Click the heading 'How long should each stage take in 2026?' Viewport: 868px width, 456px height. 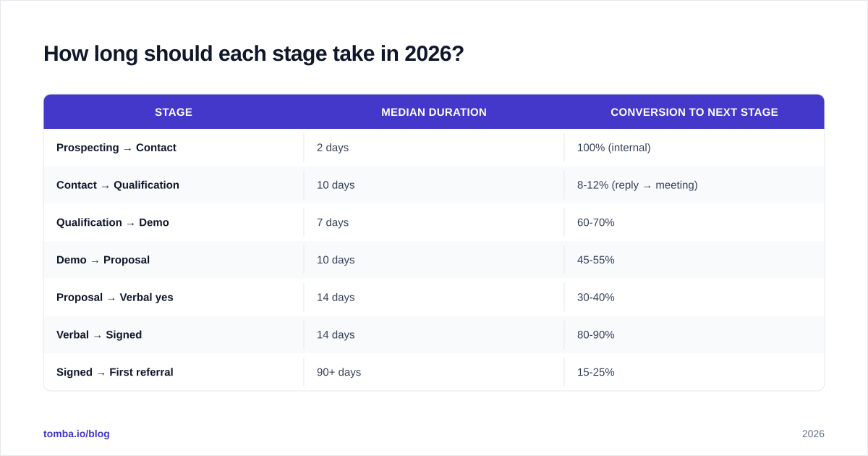[254, 54]
